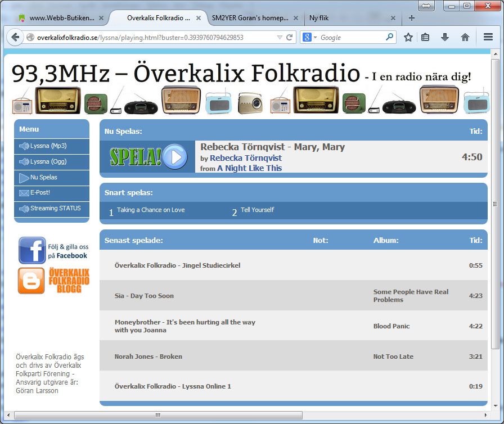This screenshot has width=504, height=424.
Task: Open the E-Post! menu item
Action: click(x=52, y=193)
